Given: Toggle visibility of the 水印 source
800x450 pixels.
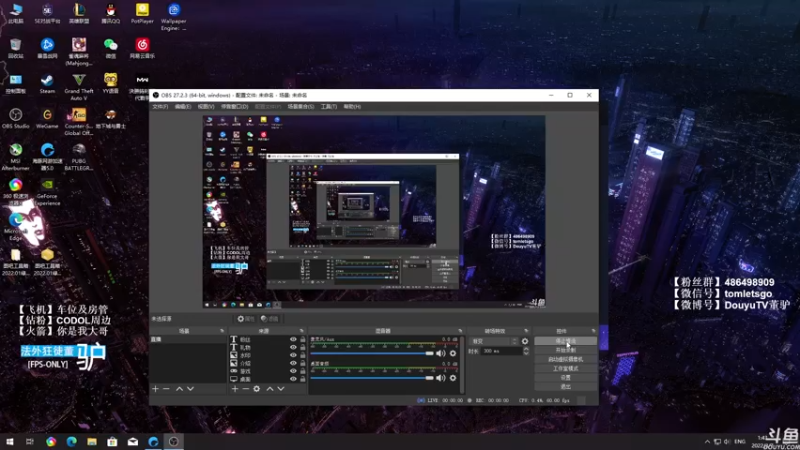Looking at the screenshot, I should pos(293,355).
